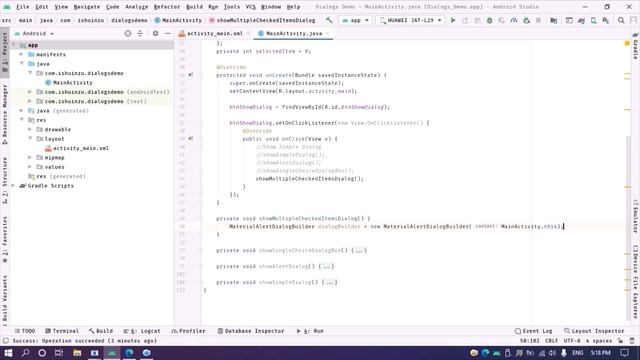Collapse the layout folder
640x360 pixels.
pos(30,139)
